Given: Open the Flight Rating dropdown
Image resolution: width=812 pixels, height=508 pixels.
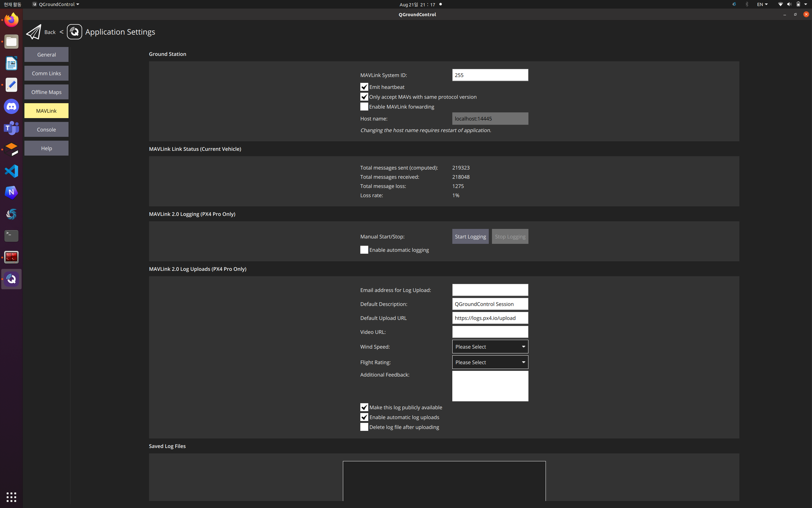Looking at the screenshot, I should [x=490, y=362].
